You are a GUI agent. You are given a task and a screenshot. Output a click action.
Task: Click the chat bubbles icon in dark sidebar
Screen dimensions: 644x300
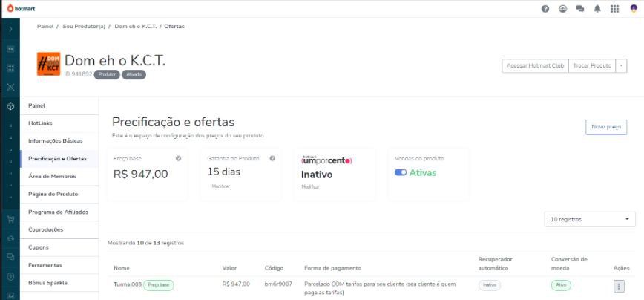tap(10, 257)
